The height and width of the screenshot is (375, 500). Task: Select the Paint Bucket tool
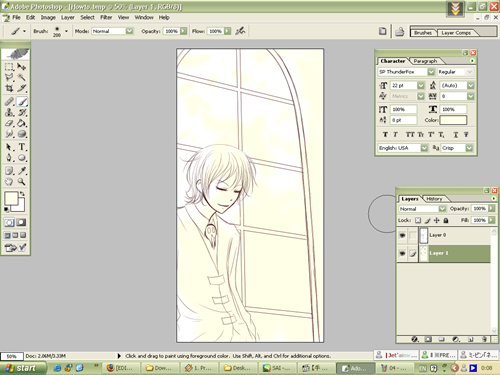pyautogui.click(x=22, y=123)
